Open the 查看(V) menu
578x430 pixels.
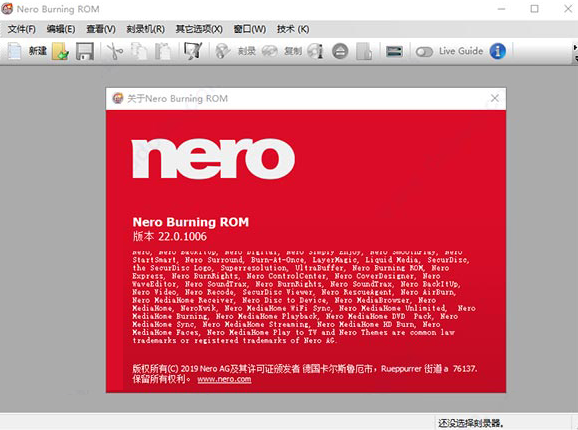click(101, 29)
